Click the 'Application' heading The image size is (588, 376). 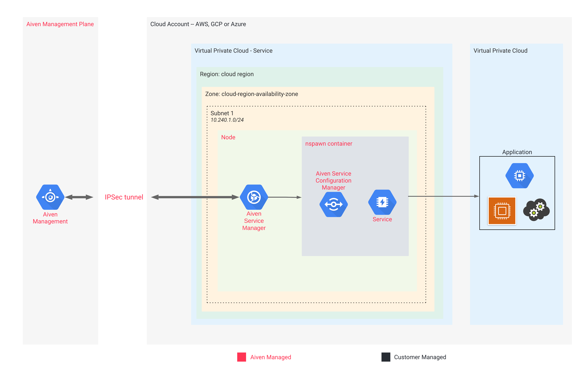(x=517, y=152)
